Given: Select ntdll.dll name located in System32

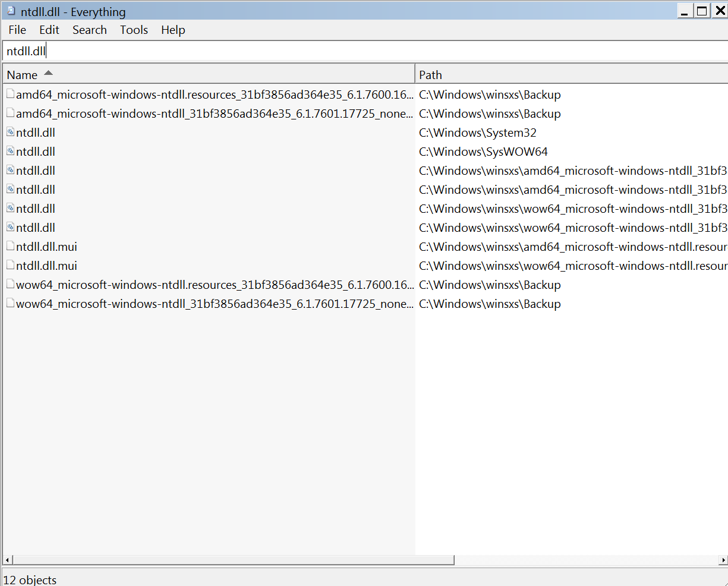Looking at the screenshot, I should click(x=36, y=133).
